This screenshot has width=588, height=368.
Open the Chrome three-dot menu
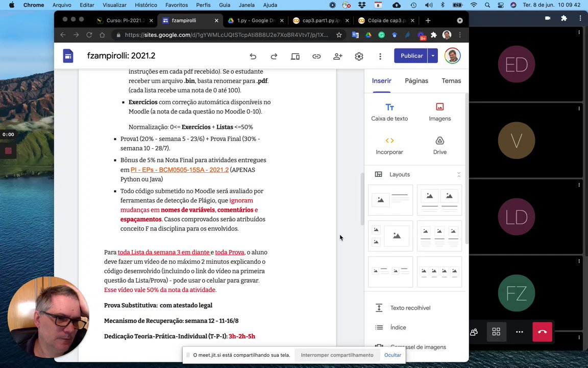[x=460, y=35]
